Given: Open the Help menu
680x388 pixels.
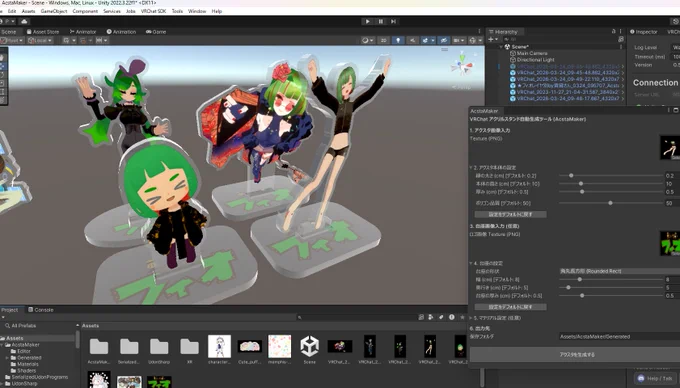Looking at the screenshot, I should click(217, 11).
